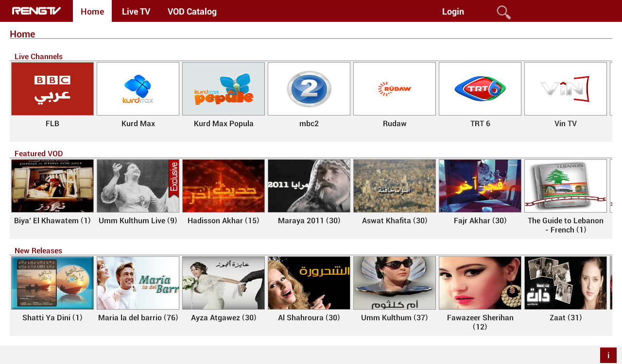Click the Umm Kulthum (37) title
Image resolution: width=622 pixels, height=364 pixels.
pos(395,318)
